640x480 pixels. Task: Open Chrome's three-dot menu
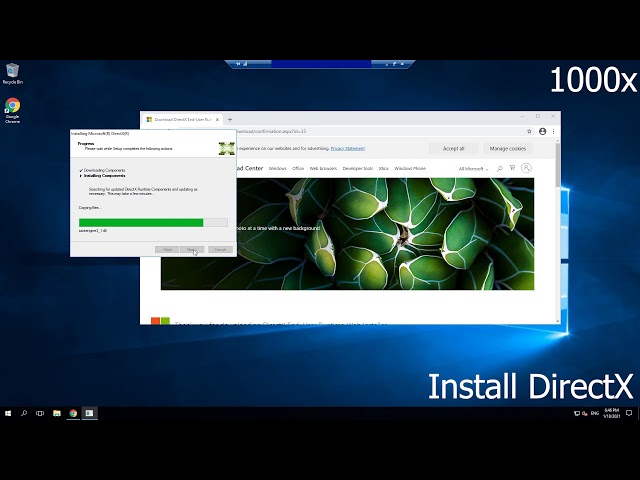[553, 131]
